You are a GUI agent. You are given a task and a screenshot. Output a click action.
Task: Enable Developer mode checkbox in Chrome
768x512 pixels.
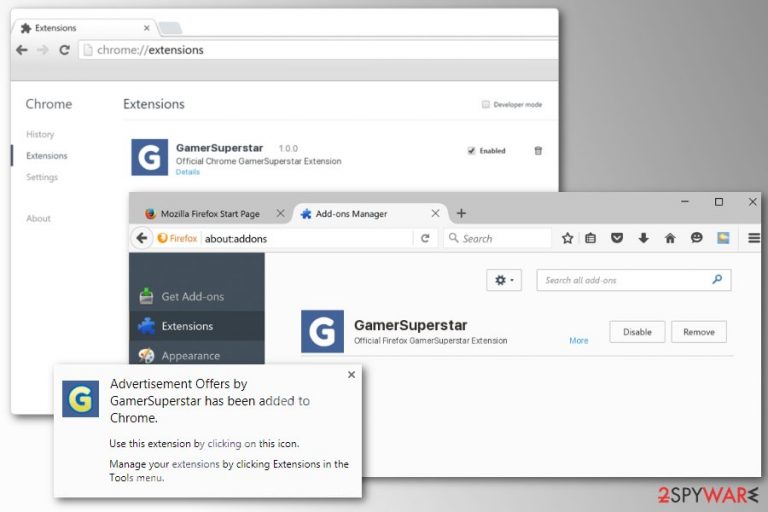tap(485, 104)
